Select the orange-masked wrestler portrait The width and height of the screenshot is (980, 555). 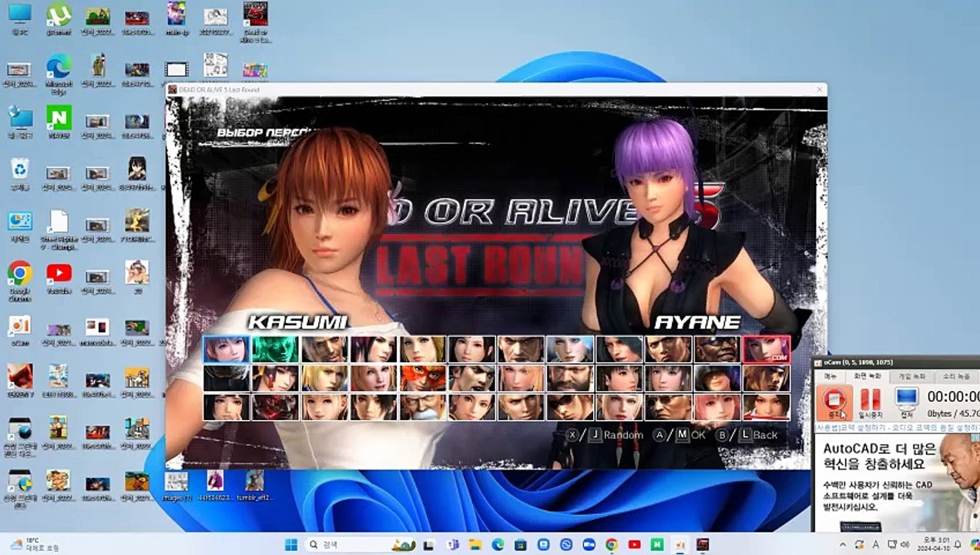click(x=422, y=378)
